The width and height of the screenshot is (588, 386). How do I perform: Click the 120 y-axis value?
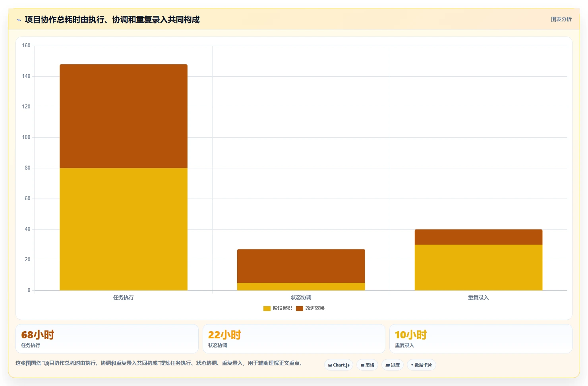click(26, 107)
